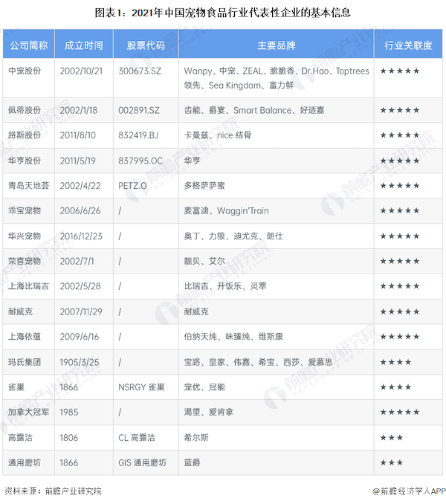446x504 pixels.
Task: Click the date 2002/10/21
Action: (x=81, y=71)
